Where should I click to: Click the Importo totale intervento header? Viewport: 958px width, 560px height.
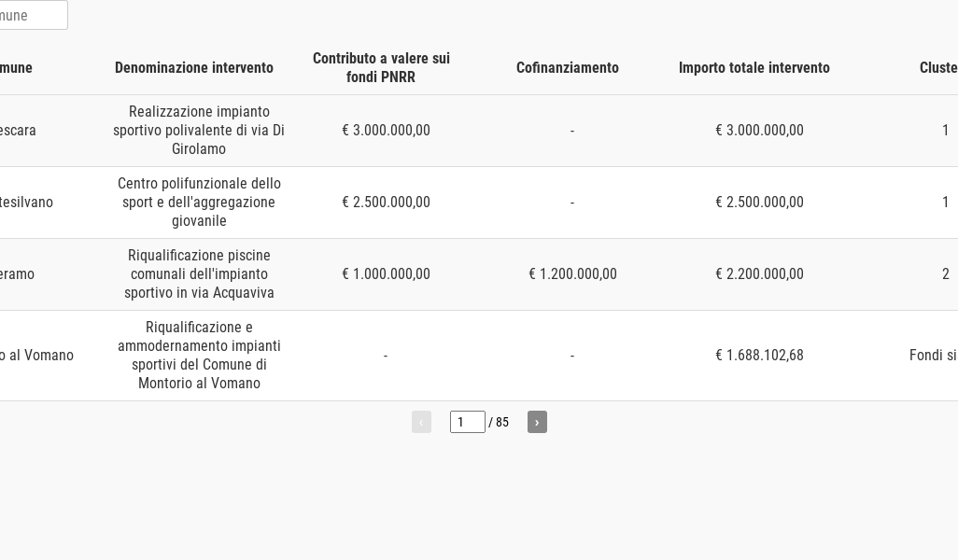754,68
